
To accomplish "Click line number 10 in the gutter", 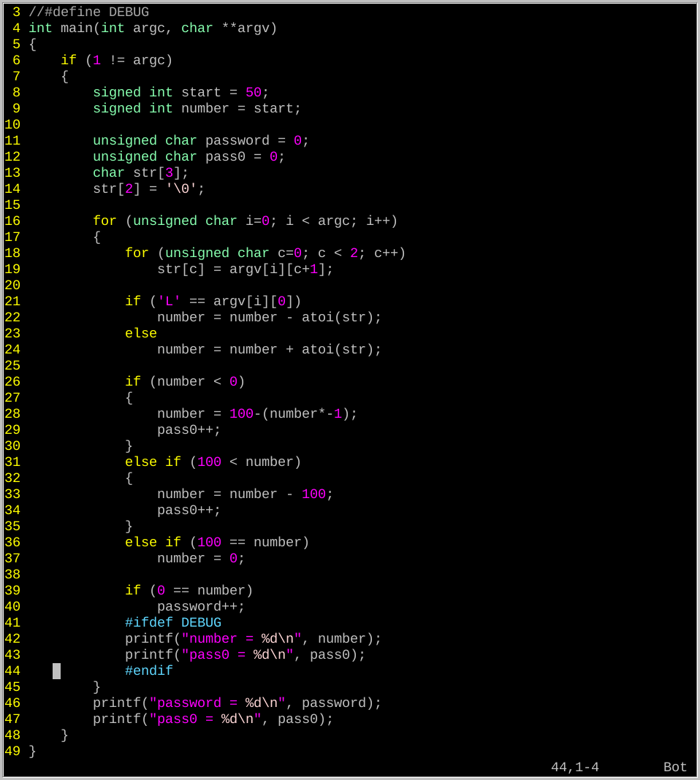I will pos(12,125).
